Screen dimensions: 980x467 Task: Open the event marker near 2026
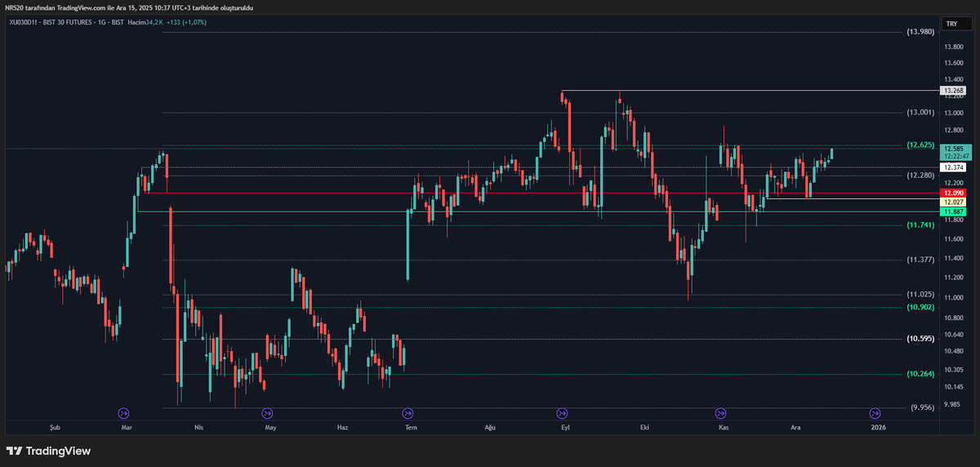coord(875,413)
